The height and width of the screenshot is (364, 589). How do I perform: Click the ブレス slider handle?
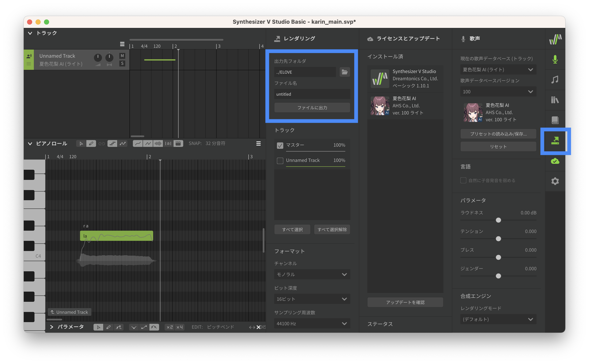point(498,258)
